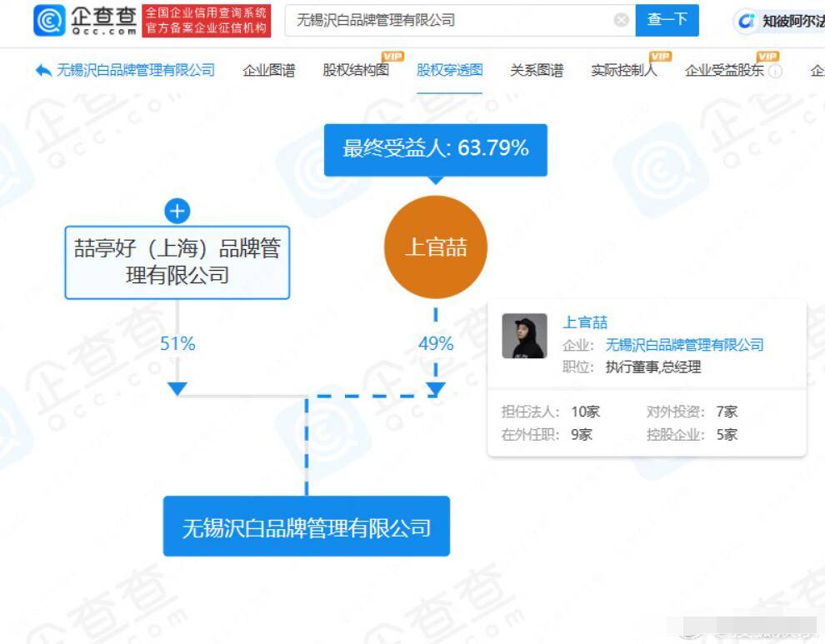The width and height of the screenshot is (825, 644).
Task: Open the 上官喆 name link in the popup card
Action: coord(585,322)
